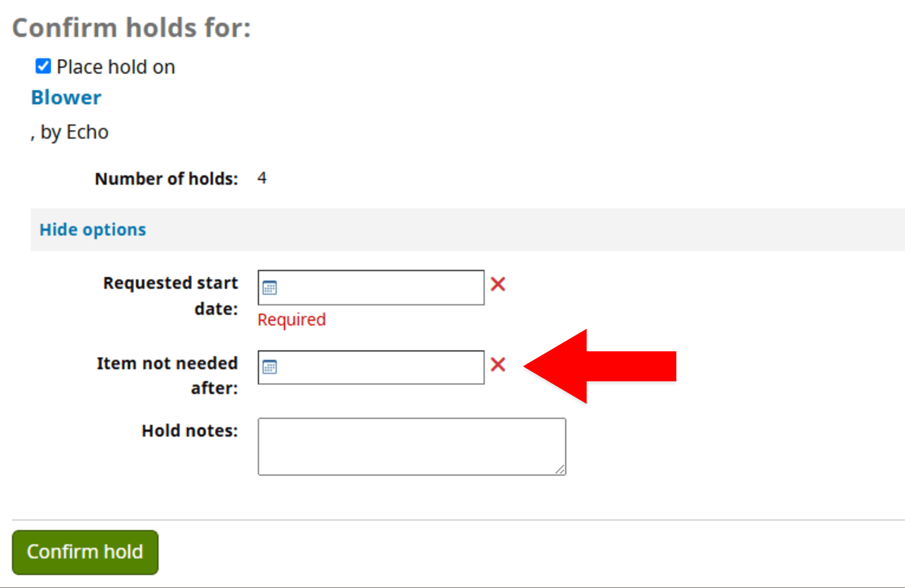
Task: Clear the Requested start date with red X
Action: pyautogui.click(x=498, y=284)
